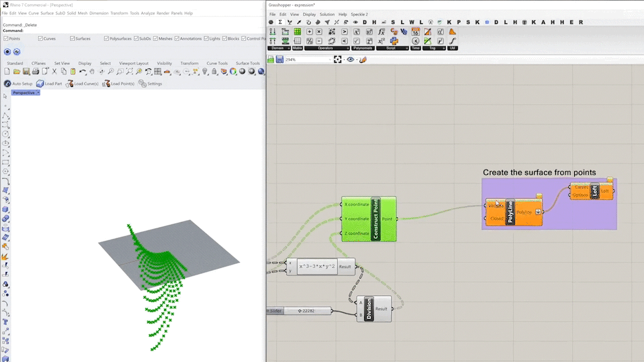Open the Rhino Analyze menu
The width and height of the screenshot is (644, 362).
pyautogui.click(x=148, y=13)
